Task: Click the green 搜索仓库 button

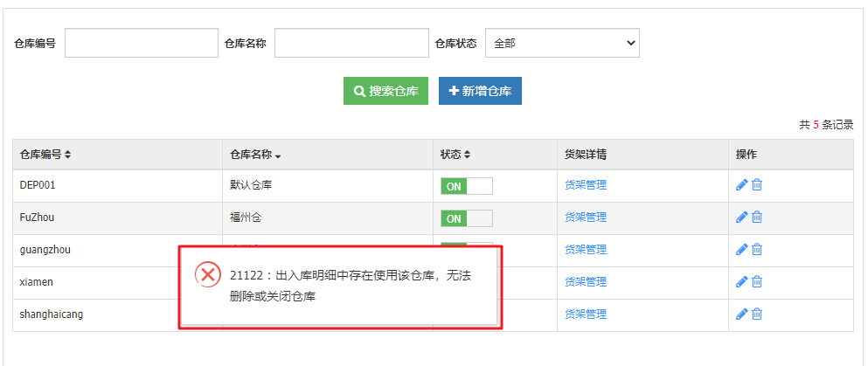Action: point(385,91)
